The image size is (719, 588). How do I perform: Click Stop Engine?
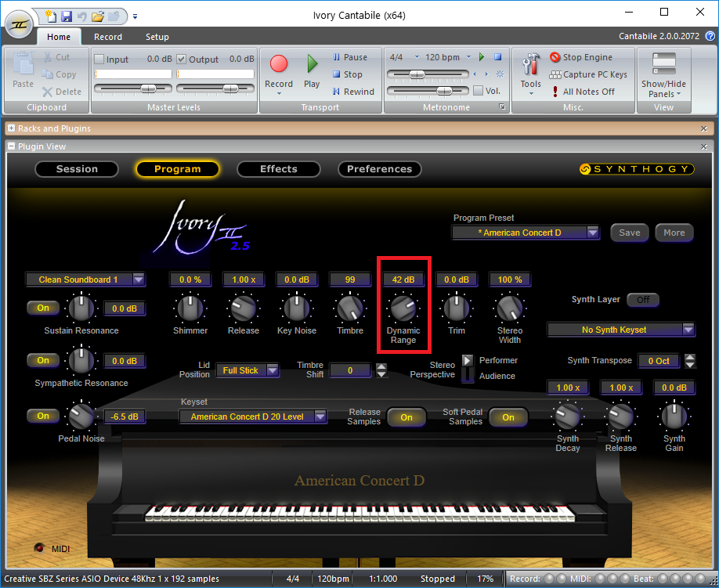581,57
